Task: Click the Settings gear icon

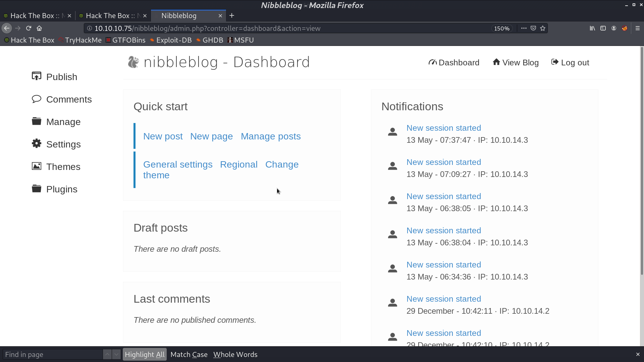Action: (37, 143)
